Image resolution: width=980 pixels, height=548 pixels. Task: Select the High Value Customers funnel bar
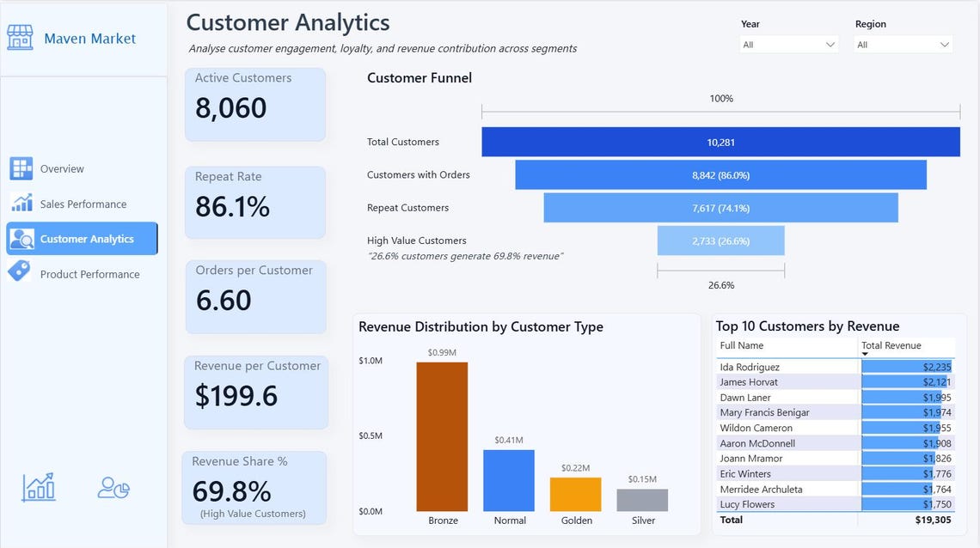click(720, 241)
